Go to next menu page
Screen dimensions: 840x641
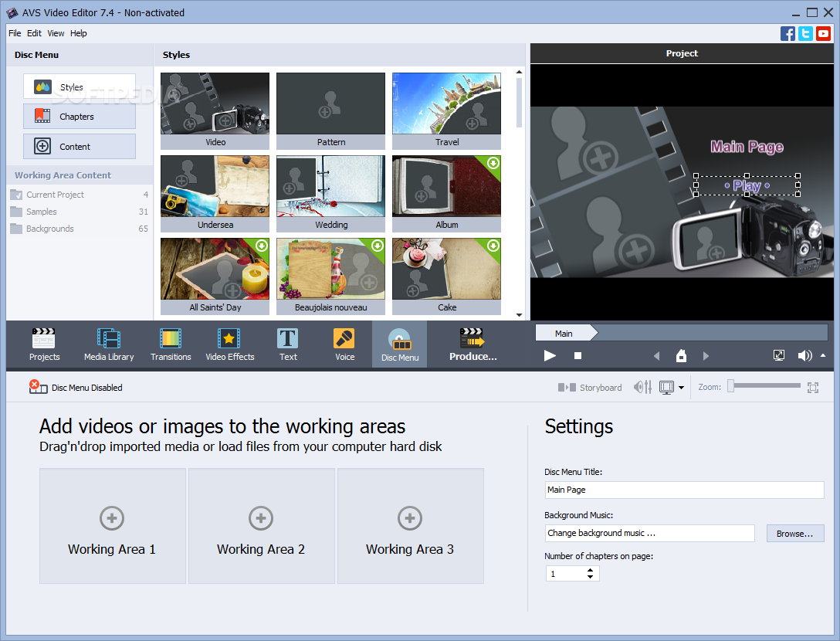706,356
